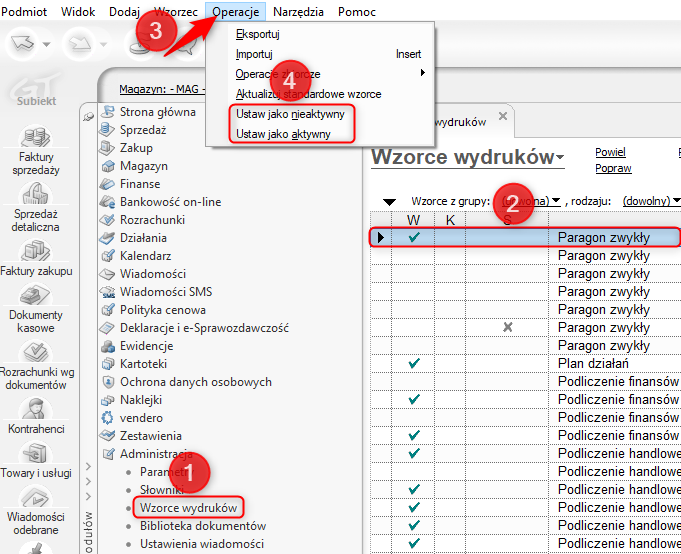Select Biblioteka dokumentów tree item

tap(203, 526)
